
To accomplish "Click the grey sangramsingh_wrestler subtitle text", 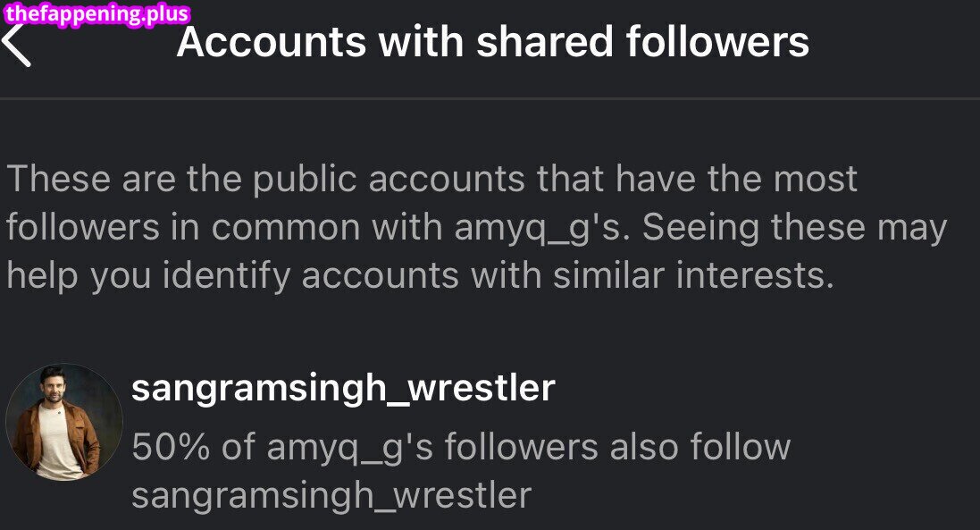I will 331,495.
